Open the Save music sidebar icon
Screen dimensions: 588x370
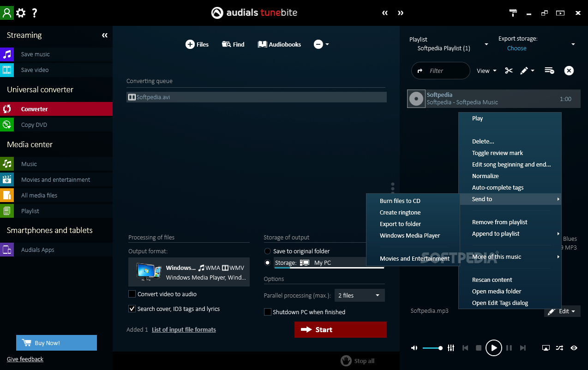(7, 54)
